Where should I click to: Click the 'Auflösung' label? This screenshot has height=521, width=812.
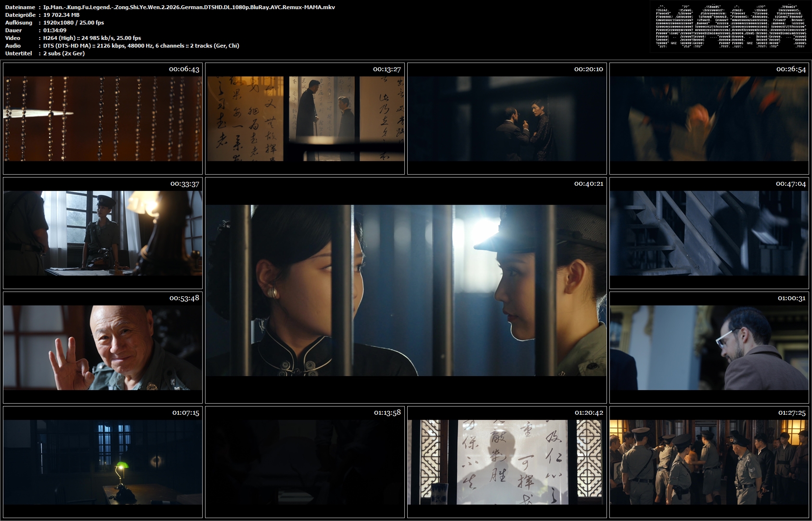pyautogui.click(x=19, y=23)
